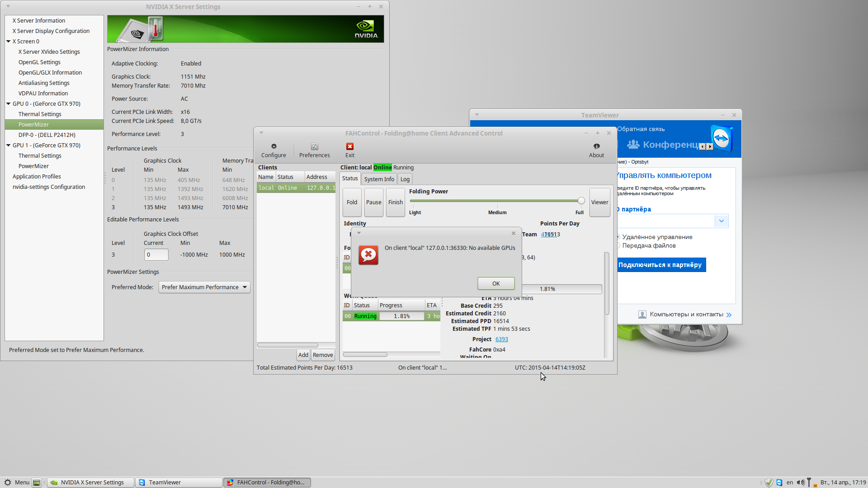Open Preferred Mode dropdown
868x488 pixels.
tap(204, 287)
